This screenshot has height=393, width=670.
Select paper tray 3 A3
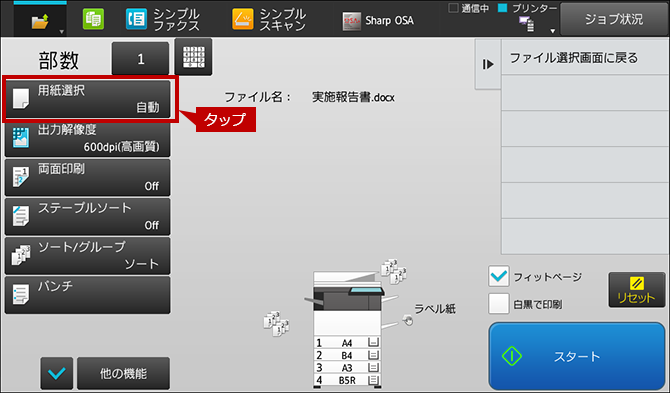[347, 367]
